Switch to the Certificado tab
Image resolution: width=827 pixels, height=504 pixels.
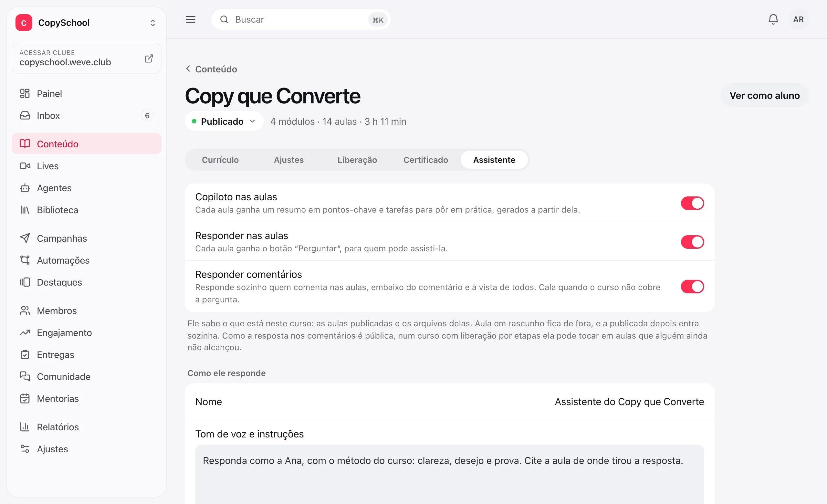[425, 160]
